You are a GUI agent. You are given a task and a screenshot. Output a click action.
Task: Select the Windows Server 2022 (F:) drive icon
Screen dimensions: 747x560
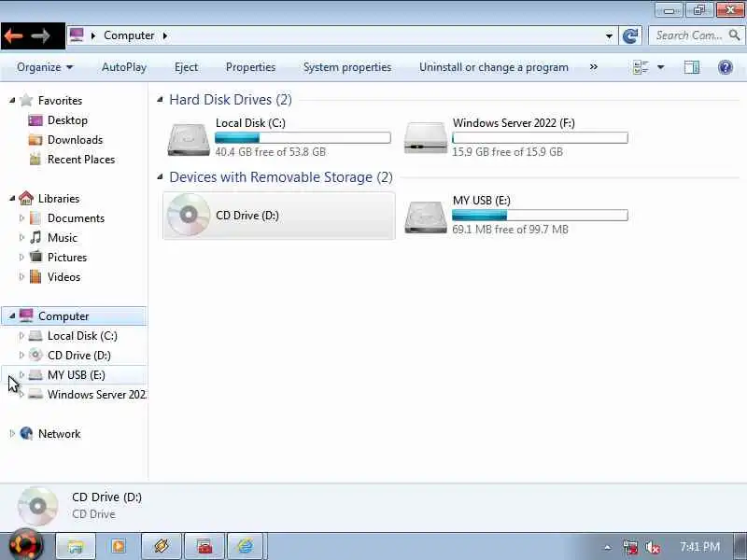(426, 138)
